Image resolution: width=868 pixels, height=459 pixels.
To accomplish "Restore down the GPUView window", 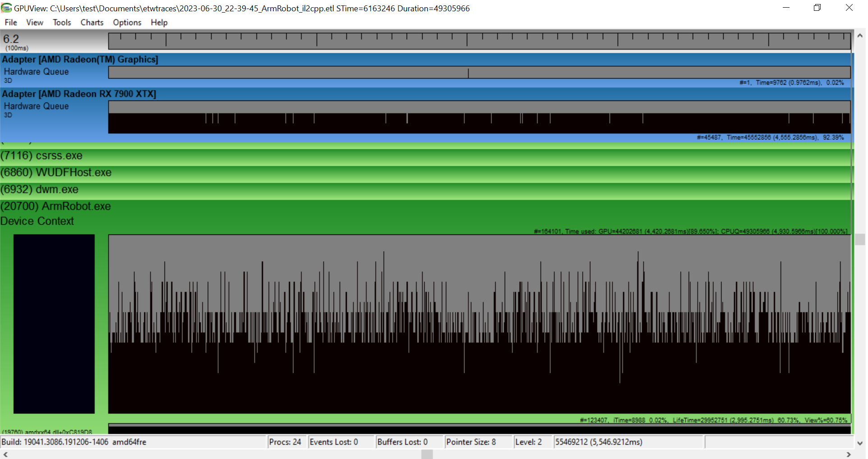I will [x=817, y=8].
